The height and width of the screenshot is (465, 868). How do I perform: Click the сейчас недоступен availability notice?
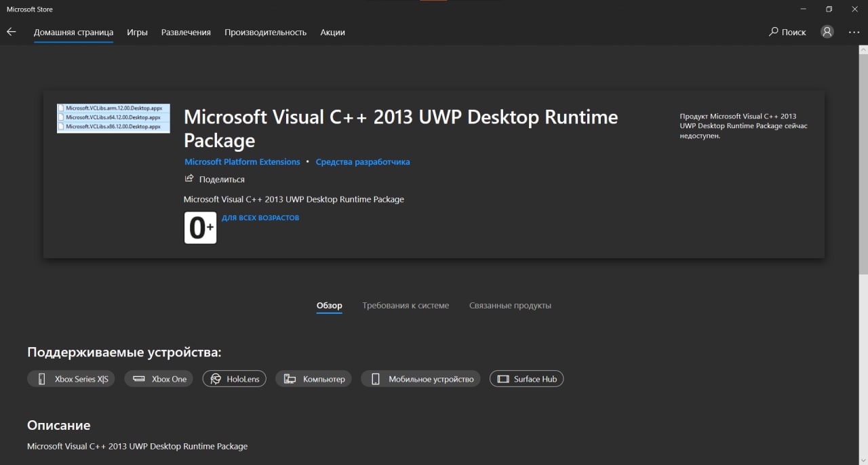click(x=744, y=126)
